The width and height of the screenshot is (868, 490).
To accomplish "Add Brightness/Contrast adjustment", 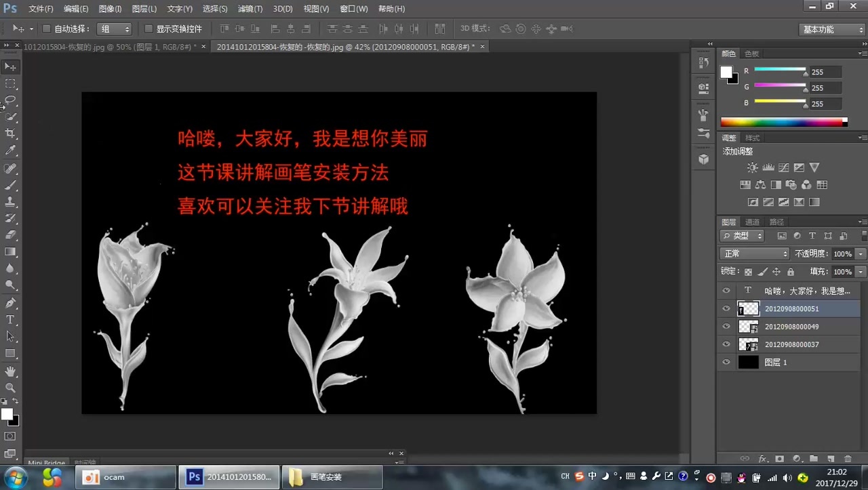I will 753,167.
